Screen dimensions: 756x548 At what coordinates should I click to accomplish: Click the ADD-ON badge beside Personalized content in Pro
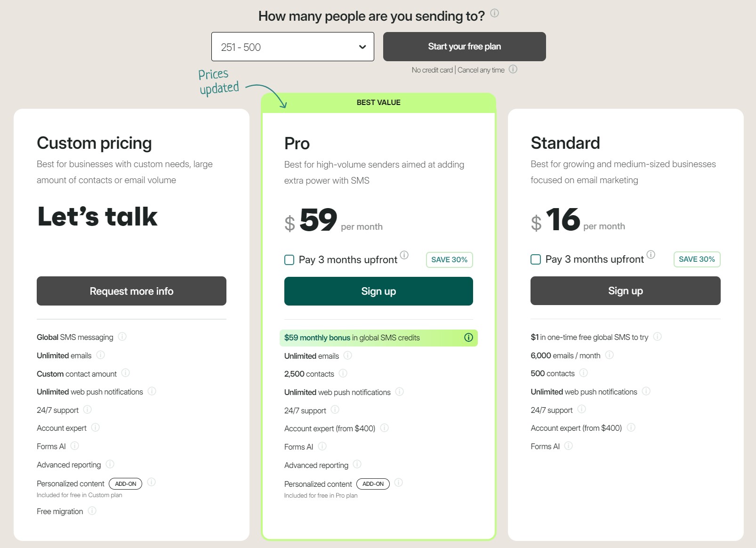[x=373, y=484]
